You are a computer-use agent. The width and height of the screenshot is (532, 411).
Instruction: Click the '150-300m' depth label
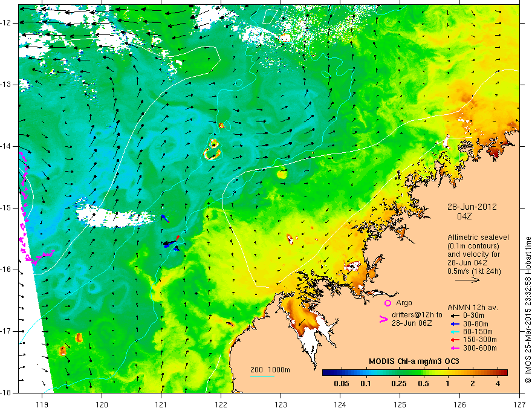click(x=480, y=340)
